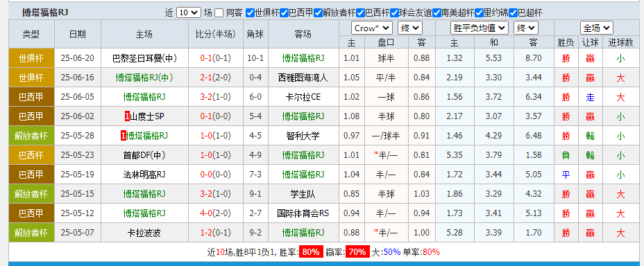The image size is (644, 266).
Task: Click the 学生队 team link
Action: coord(303,194)
